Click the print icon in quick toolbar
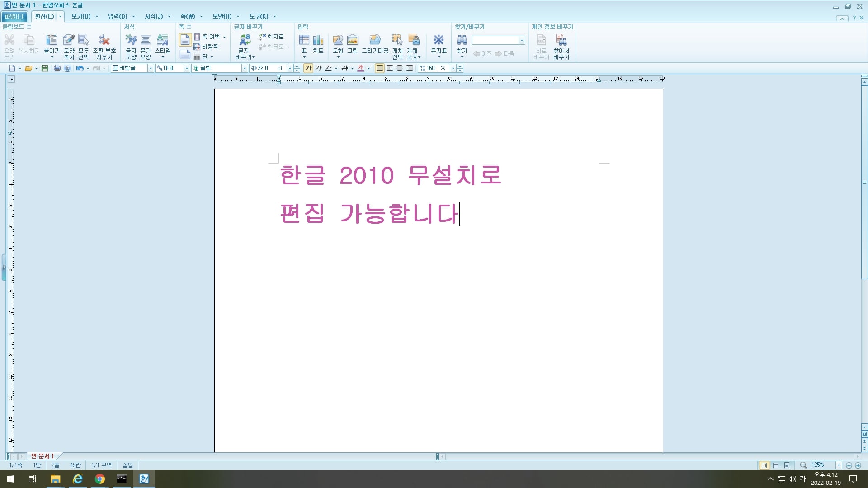 pyautogui.click(x=57, y=68)
